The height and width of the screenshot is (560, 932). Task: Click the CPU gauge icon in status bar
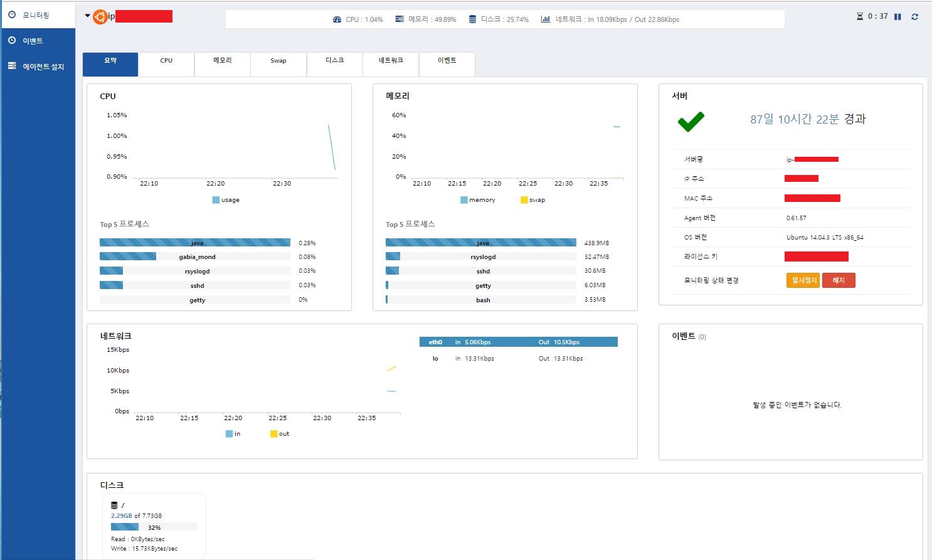point(337,19)
